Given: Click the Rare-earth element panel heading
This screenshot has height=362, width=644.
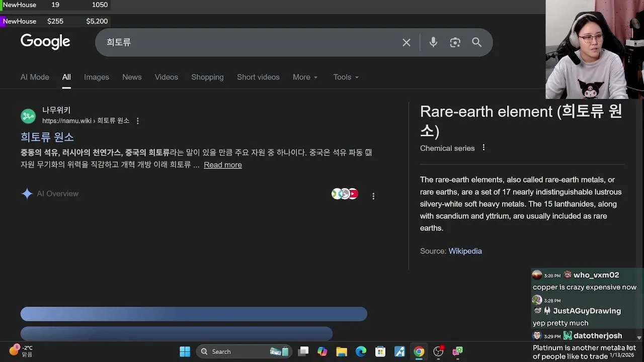Looking at the screenshot, I should [521, 121].
